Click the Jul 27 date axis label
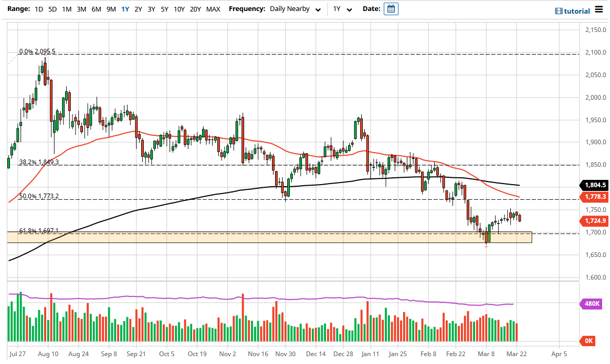 coord(17,354)
